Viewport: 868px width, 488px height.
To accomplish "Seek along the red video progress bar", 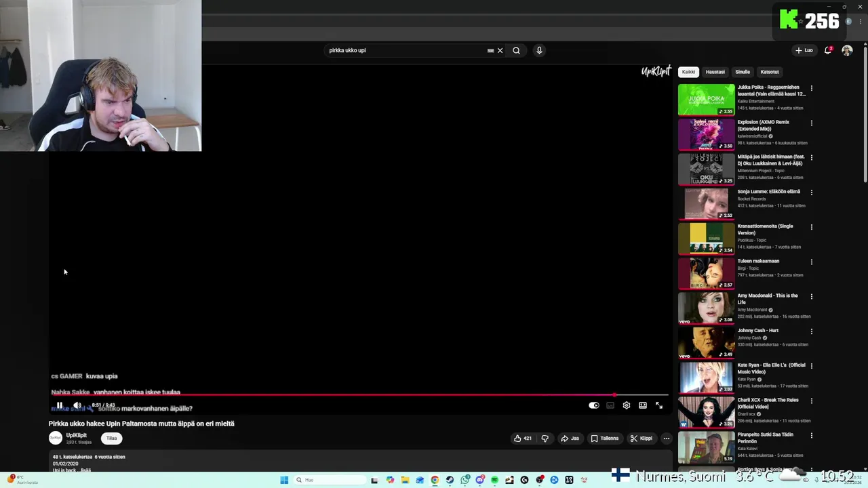I will (x=359, y=394).
